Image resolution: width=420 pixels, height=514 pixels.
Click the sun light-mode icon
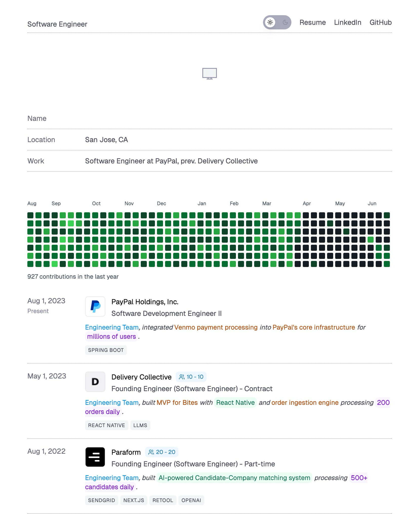pyautogui.click(x=270, y=22)
